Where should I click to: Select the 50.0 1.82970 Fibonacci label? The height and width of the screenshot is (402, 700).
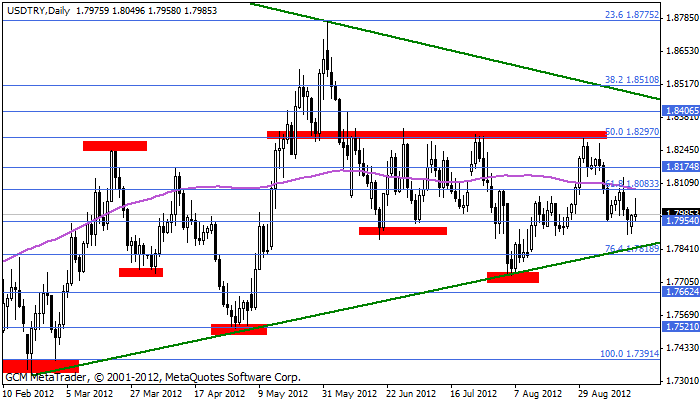633,132
